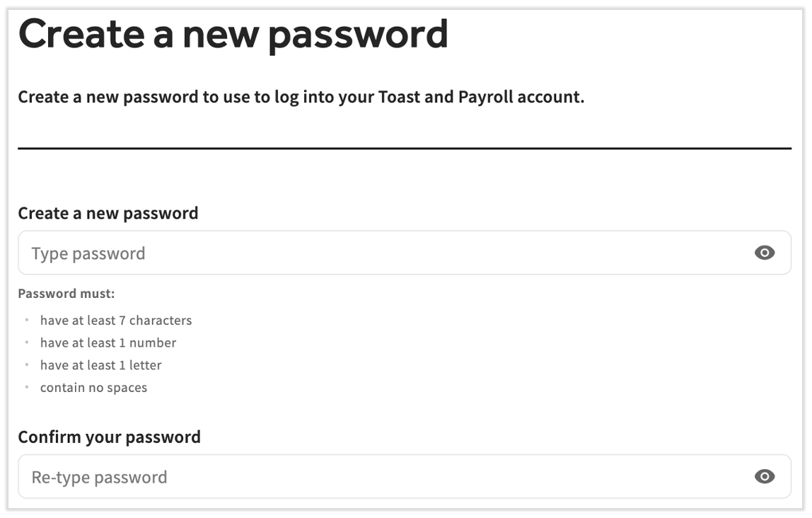This screenshot has width=812, height=518.
Task: Select the have at least 7 characters requirement
Action: 117,320
